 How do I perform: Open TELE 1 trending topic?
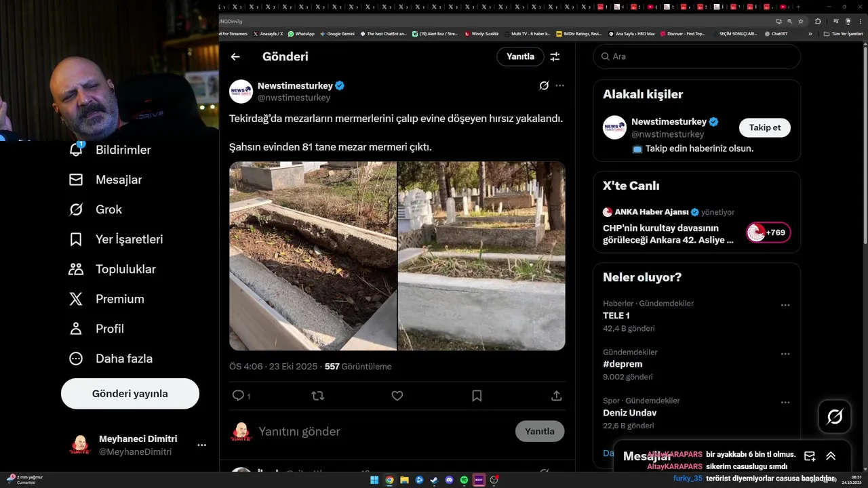coord(616,316)
